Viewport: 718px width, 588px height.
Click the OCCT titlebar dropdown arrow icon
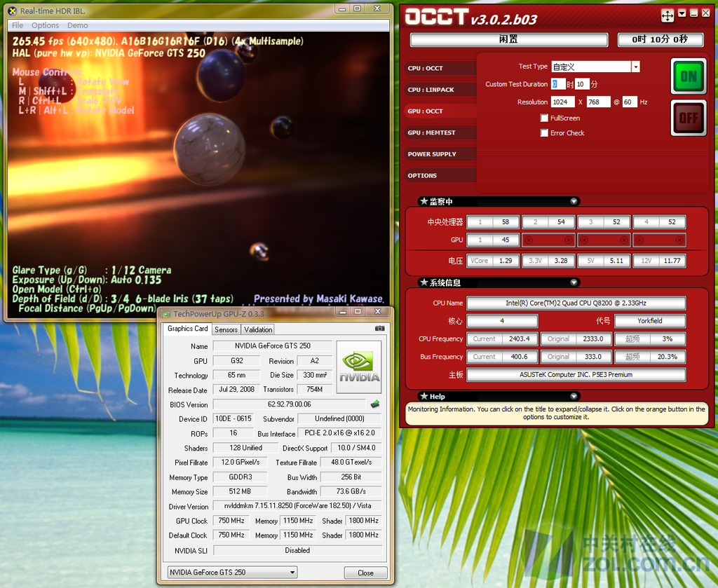point(682,13)
